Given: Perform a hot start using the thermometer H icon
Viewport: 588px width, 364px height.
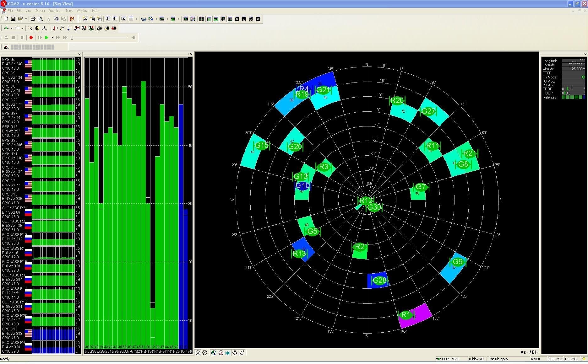Looking at the screenshot, I should 55,28.
